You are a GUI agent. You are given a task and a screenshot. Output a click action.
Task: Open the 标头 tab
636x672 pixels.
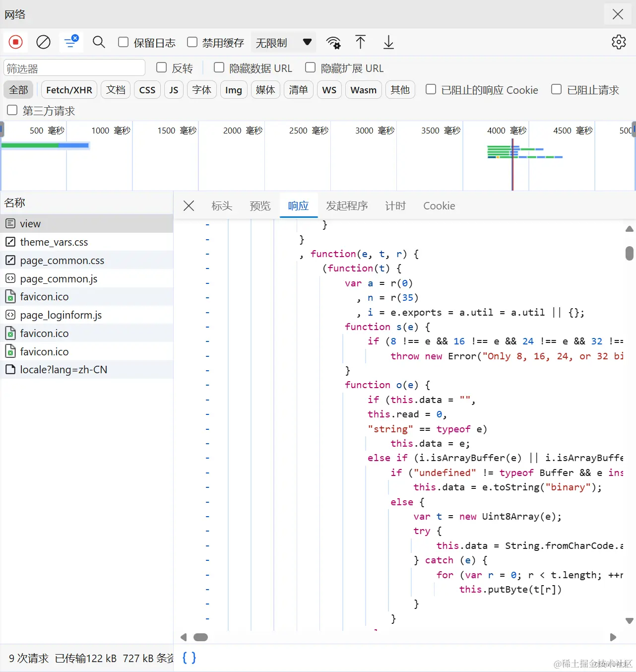tap(222, 205)
